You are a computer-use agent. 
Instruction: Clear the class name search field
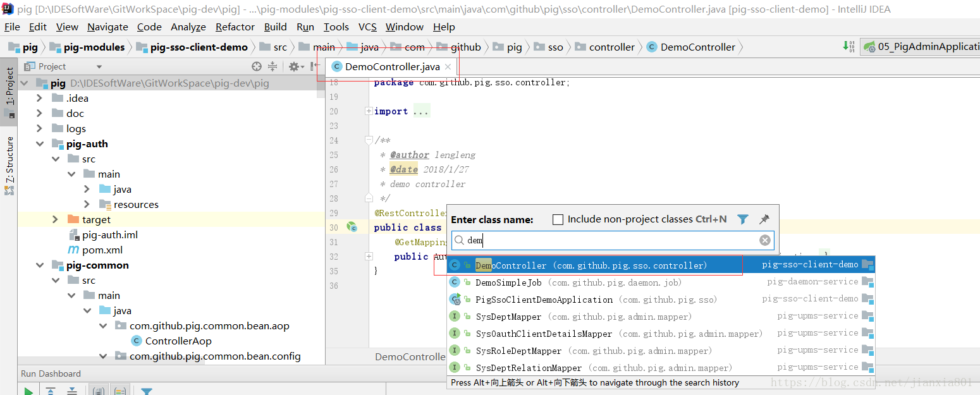(x=765, y=240)
